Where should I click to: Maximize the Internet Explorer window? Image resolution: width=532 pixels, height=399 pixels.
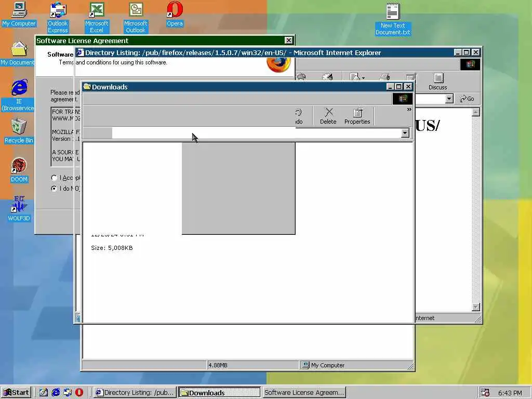[467, 52]
